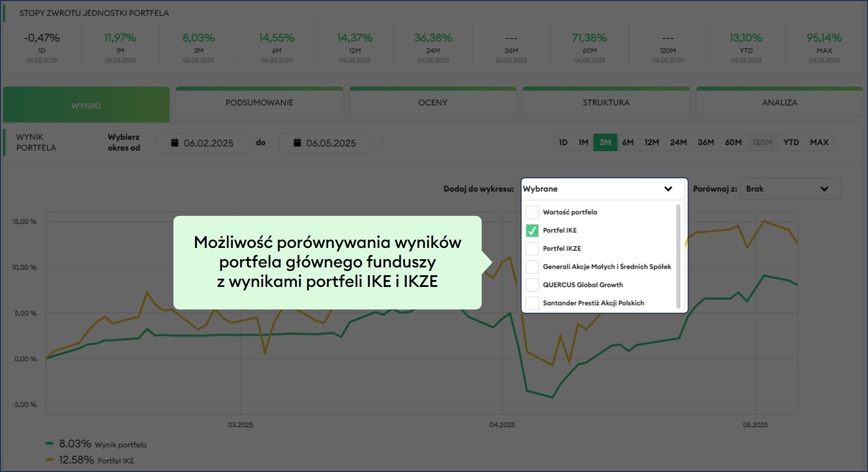The image size is (868, 472).
Task: Click the calendar icon beside end date
Action: click(297, 143)
